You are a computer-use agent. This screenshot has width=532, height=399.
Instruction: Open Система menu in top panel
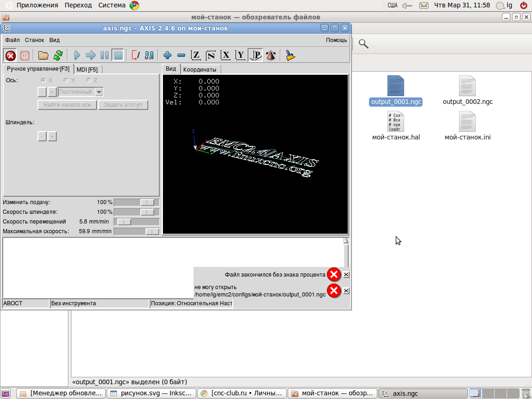(112, 5)
